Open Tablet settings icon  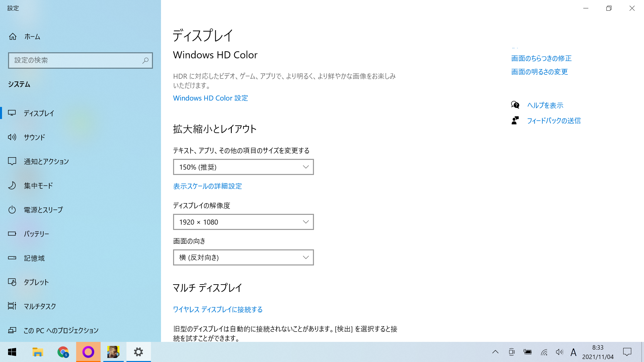(x=12, y=282)
